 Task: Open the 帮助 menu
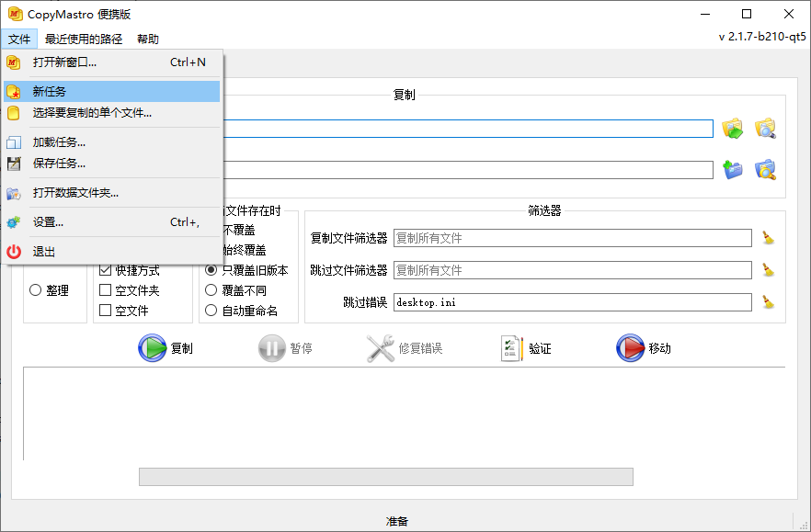coord(148,39)
